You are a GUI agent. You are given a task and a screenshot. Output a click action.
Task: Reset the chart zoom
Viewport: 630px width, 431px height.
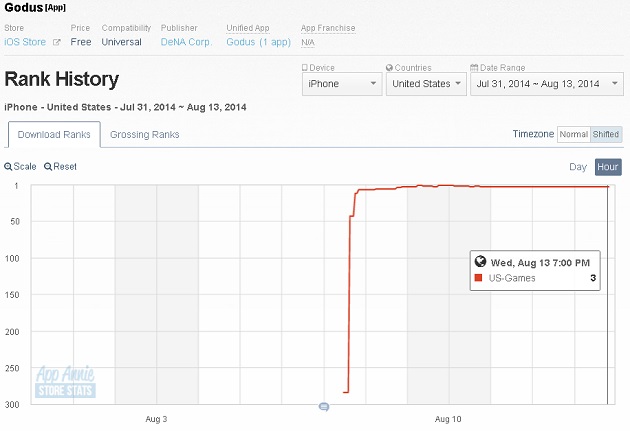pos(60,166)
